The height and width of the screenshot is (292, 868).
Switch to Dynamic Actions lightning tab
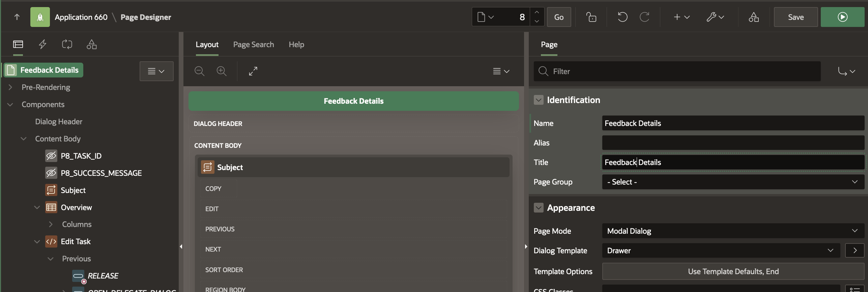click(x=42, y=44)
